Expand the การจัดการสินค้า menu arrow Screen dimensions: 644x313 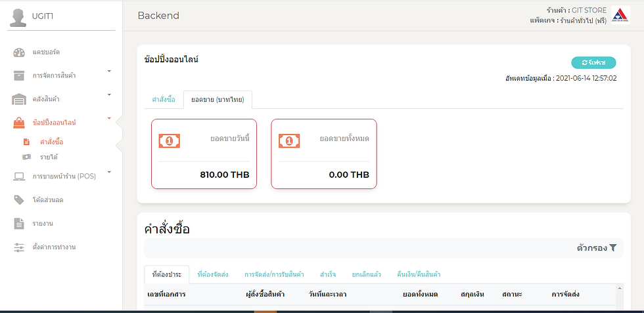coord(109,72)
